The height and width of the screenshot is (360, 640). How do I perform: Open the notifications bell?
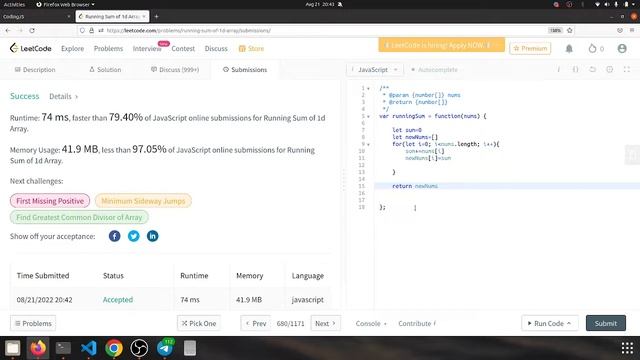tap(569, 49)
